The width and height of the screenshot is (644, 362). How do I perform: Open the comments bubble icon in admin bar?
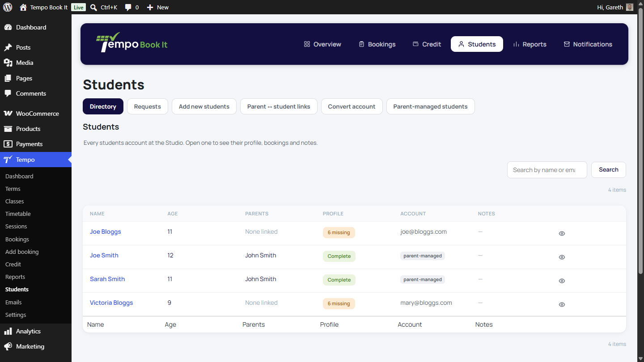point(128,7)
